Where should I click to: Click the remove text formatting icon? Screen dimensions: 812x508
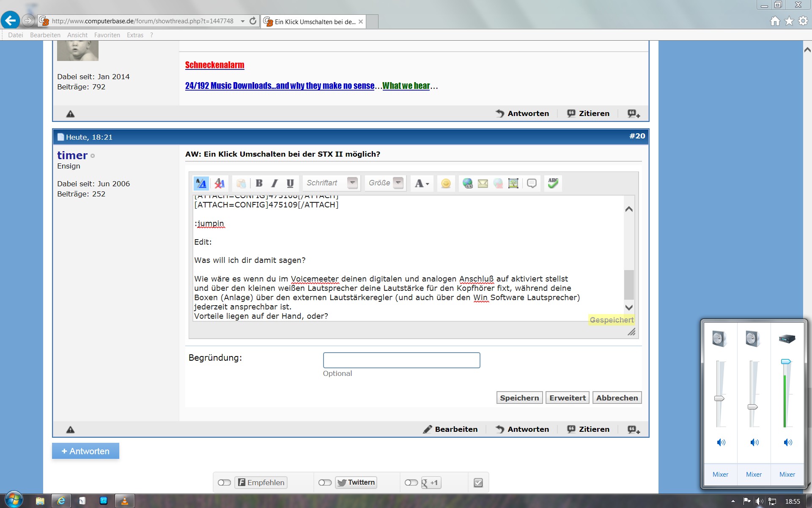tap(219, 183)
